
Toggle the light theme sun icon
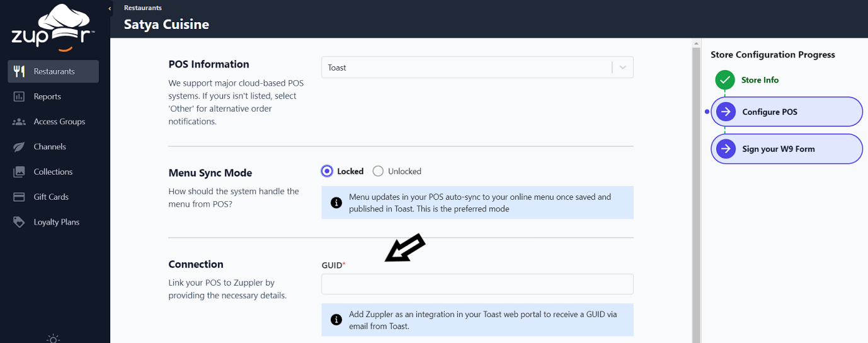pyautogui.click(x=54, y=339)
